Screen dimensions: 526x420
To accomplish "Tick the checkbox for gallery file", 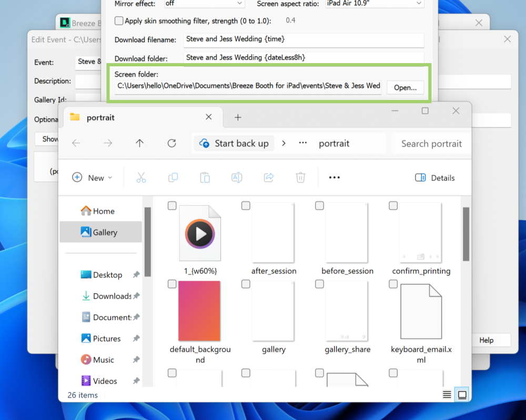I will click(x=246, y=284).
